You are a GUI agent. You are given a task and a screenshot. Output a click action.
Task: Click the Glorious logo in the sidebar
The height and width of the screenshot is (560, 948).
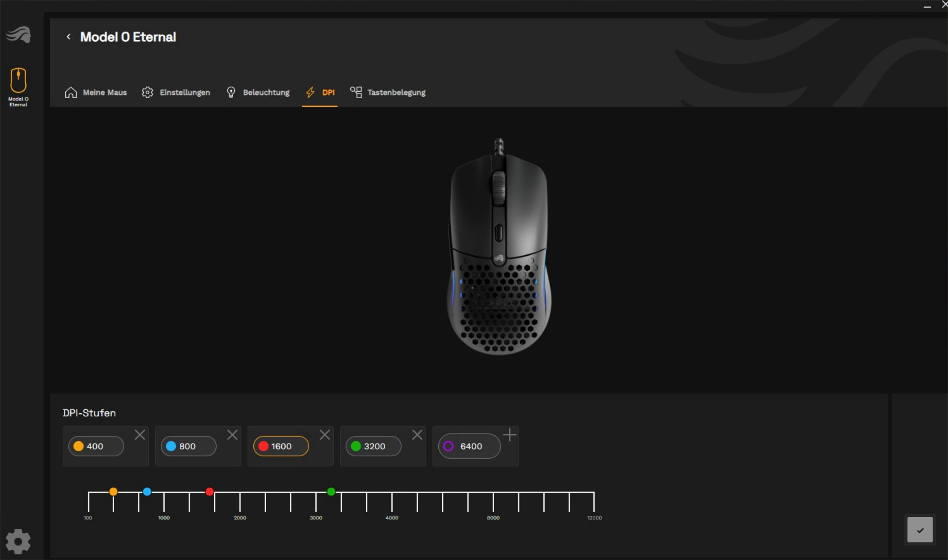(x=18, y=35)
